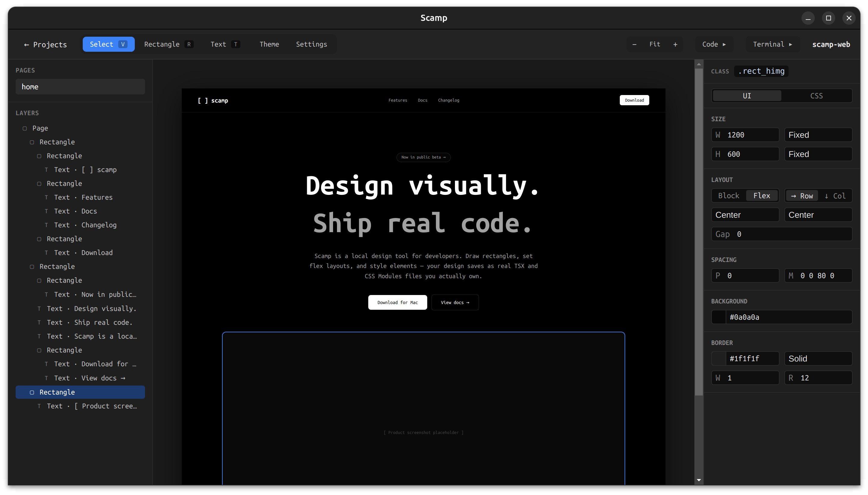This screenshot has height=495, width=868.
Task: Activate the Rectangle drawing tool
Action: coord(162,44)
